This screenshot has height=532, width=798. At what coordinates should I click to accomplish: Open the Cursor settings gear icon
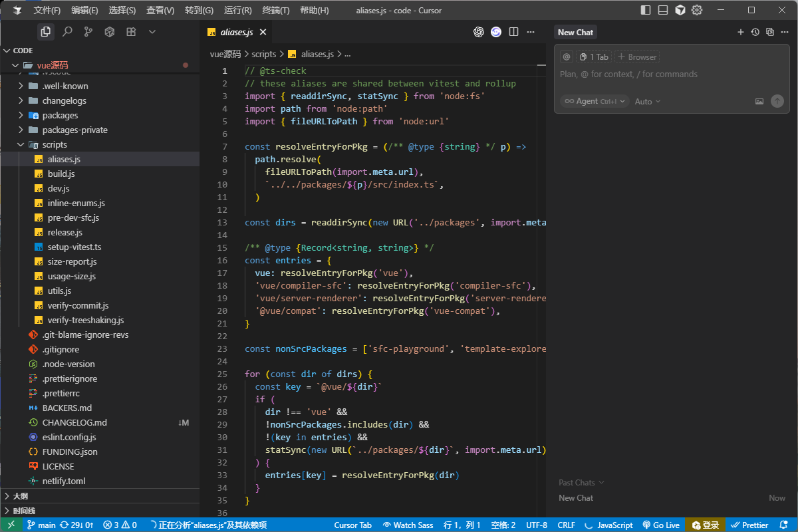697,10
